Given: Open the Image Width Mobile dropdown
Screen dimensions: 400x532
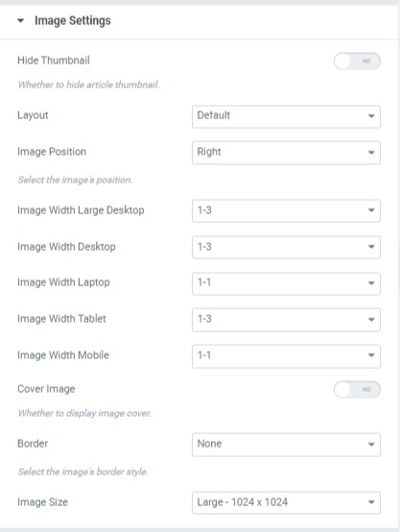Looking at the screenshot, I should click(286, 356).
